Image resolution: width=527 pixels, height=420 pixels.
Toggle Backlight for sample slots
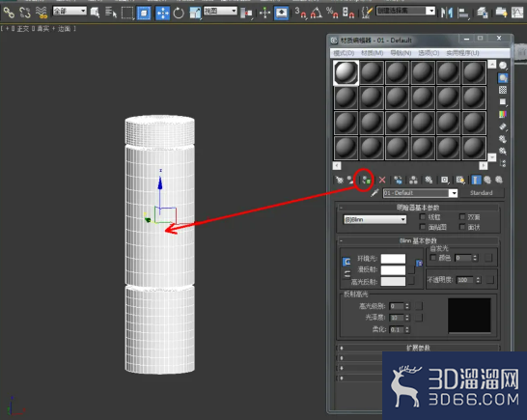tap(503, 78)
